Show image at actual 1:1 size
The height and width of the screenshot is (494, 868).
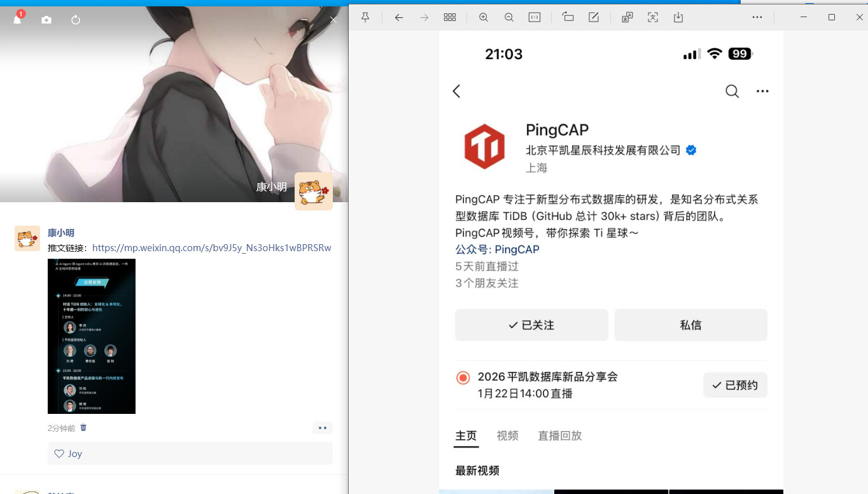point(535,18)
